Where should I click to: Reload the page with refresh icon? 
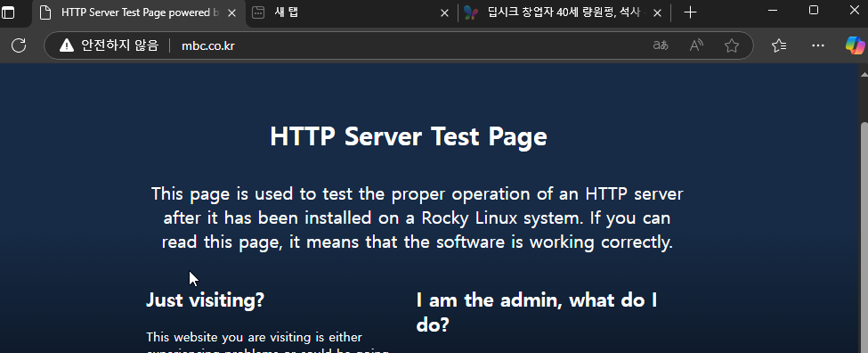tap(19, 45)
